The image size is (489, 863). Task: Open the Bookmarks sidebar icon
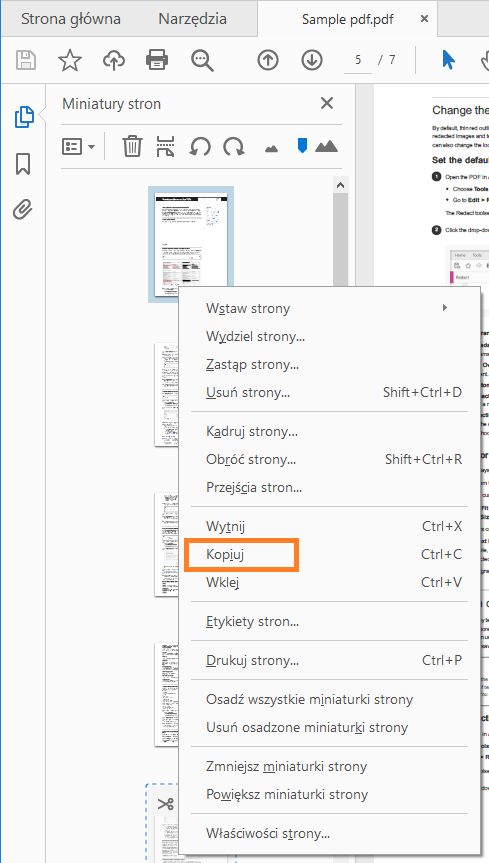[x=23, y=164]
